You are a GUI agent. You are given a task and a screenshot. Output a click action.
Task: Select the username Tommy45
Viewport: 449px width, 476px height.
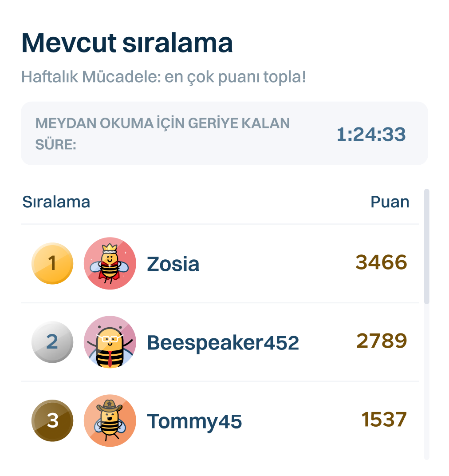[x=194, y=421]
